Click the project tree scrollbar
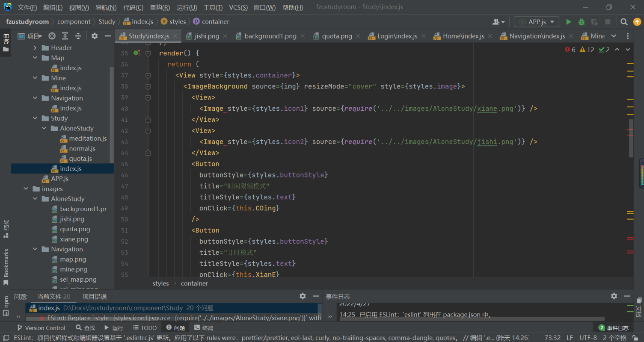 [112, 114]
